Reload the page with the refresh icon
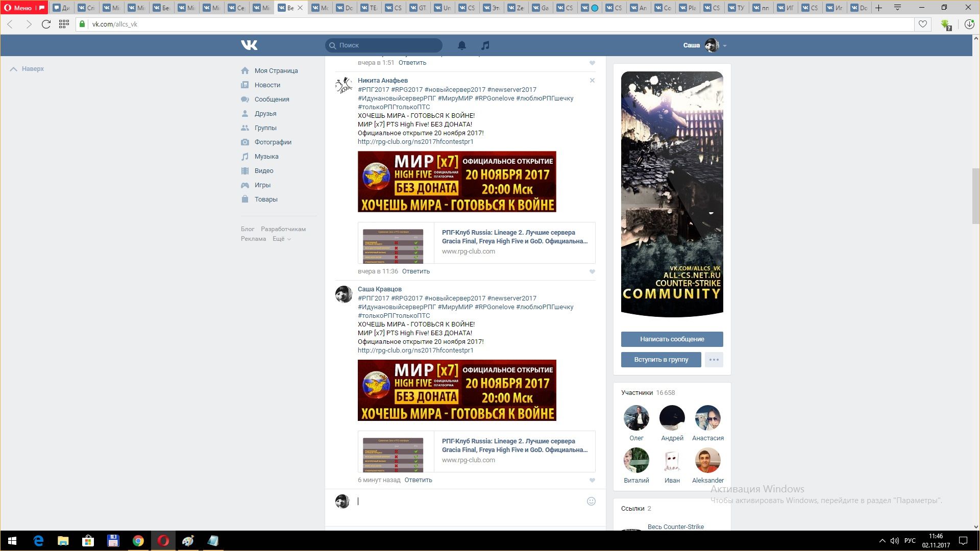Image resolution: width=980 pixels, height=551 pixels. click(x=46, y=24)
